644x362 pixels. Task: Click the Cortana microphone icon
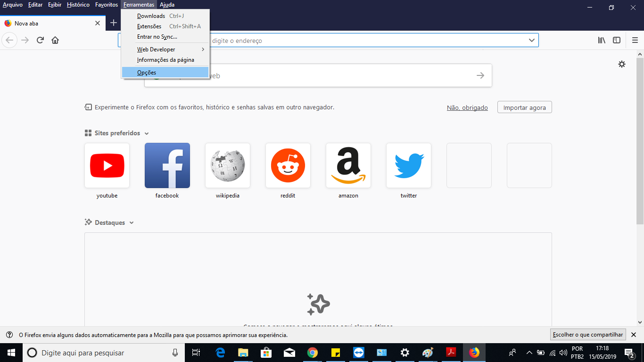point(175,353)
